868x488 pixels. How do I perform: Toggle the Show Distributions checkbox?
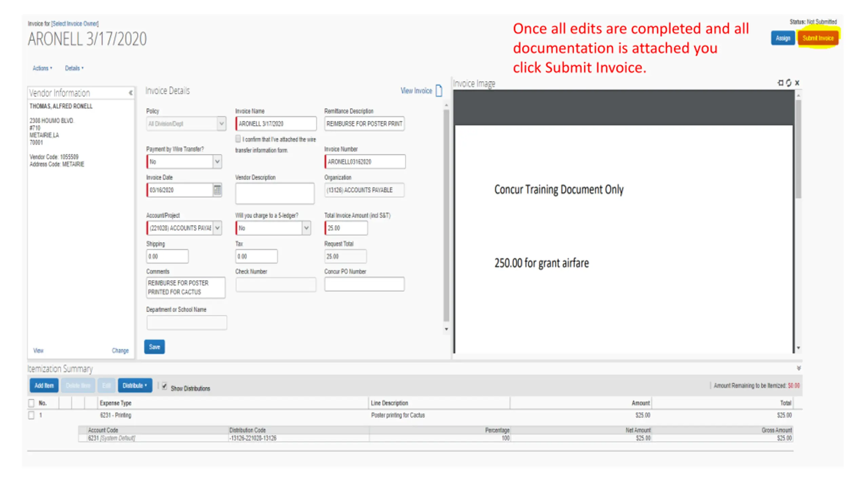164,386
